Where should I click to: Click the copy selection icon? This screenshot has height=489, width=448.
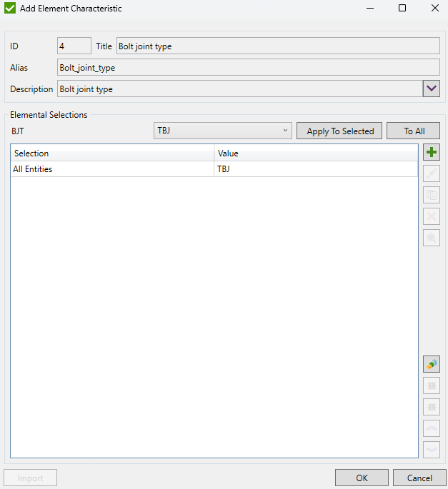coord(432,195)
